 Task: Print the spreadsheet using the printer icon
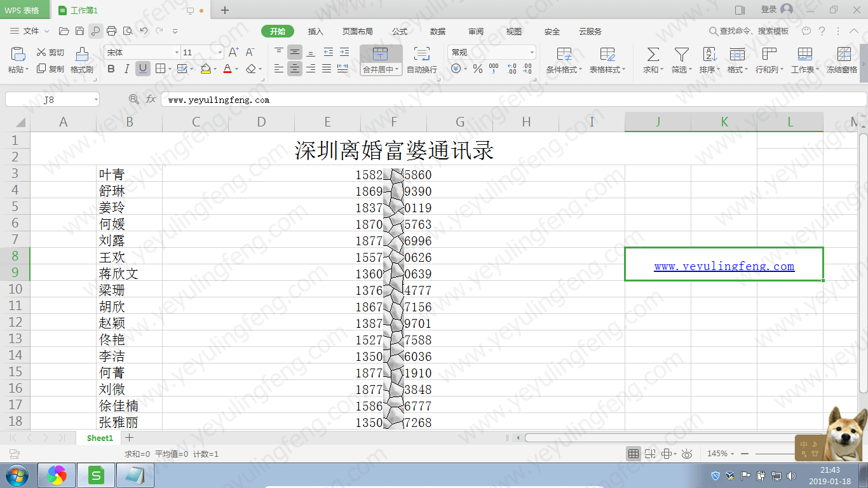click(112, 31)
